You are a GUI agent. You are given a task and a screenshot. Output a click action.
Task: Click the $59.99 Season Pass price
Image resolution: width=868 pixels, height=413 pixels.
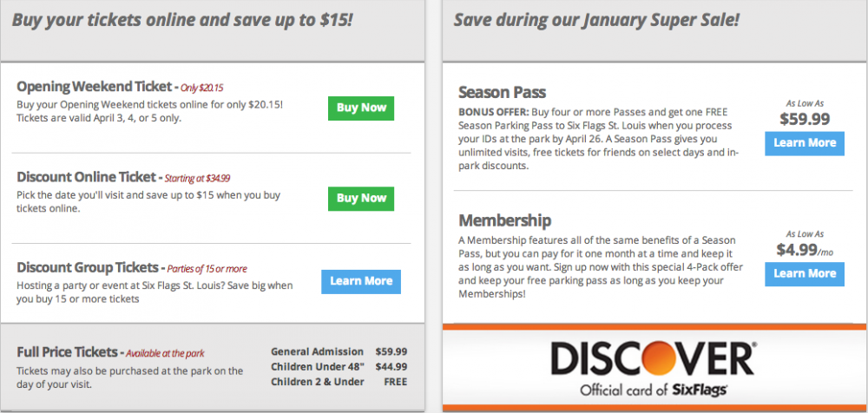click(804, 119)
